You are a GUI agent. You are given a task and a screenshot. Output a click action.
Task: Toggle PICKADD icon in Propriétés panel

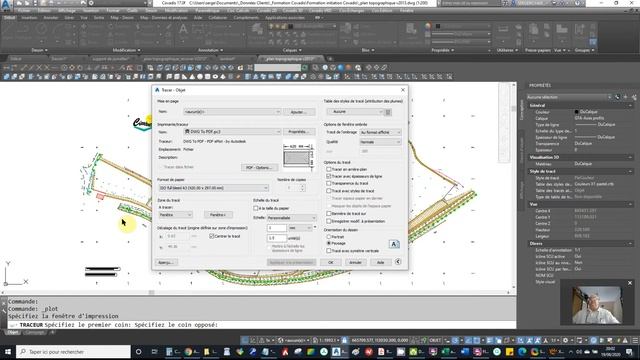pyautogui.click(x=618, y=97)
